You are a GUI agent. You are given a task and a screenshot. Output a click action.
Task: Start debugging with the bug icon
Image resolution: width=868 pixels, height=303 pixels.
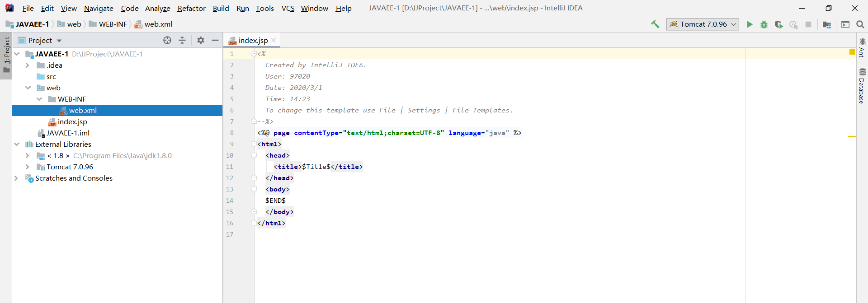pyautogui.click(x=764, y=24)
